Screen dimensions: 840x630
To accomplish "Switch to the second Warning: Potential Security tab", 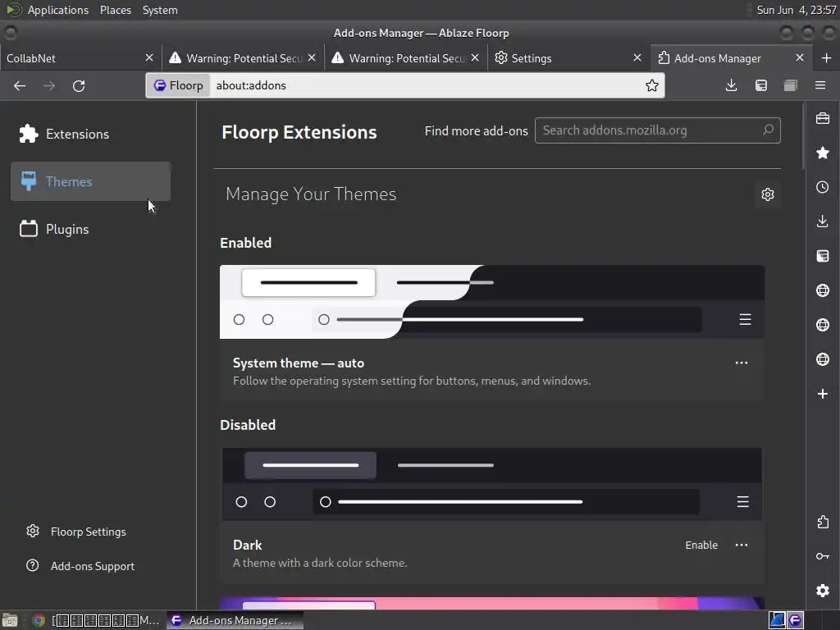I will (405, 58).
